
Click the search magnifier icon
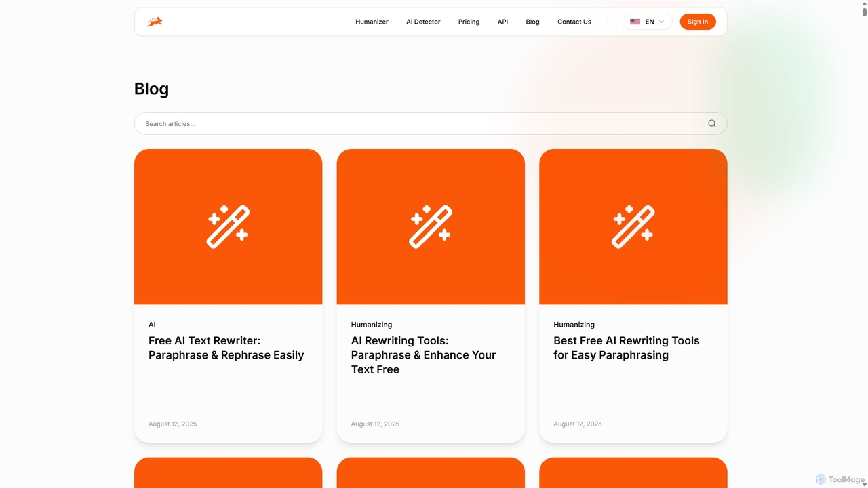tap(712, 123)
